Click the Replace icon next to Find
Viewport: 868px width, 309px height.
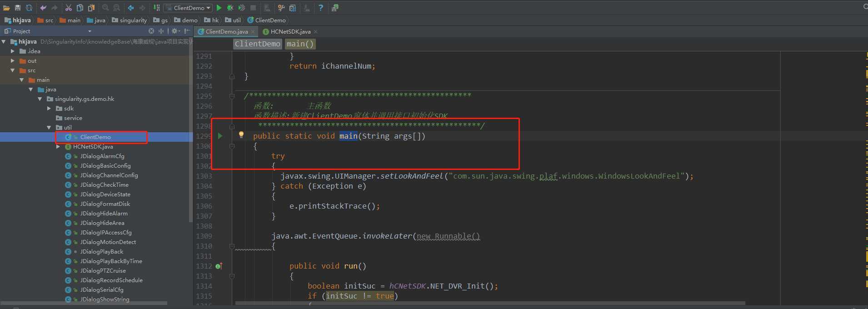click(117, 8)
